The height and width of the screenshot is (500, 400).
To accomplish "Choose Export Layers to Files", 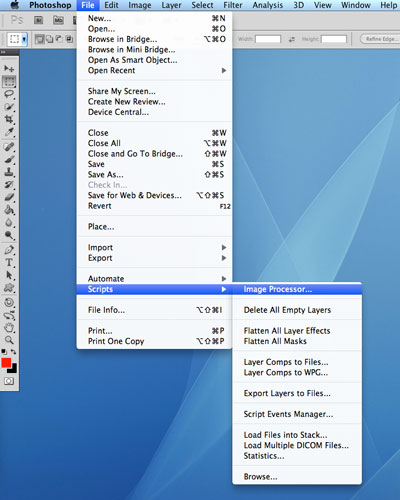I will pos(297,393).
